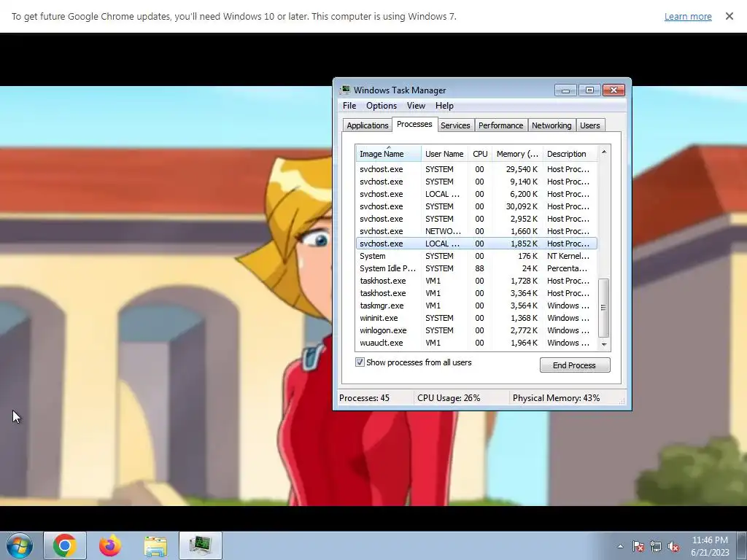Sort by CPU column header
Image resolution: width=747 pixels, height=560 pixels.
pyautogui.click(x=480, y=154)
